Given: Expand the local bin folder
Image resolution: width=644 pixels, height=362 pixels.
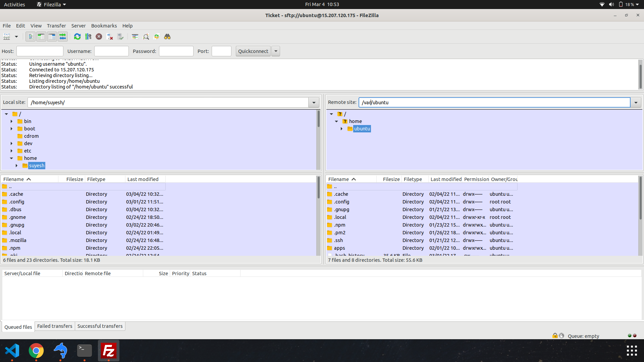Looking at the screenshot, I should click(x=11, y=121).
